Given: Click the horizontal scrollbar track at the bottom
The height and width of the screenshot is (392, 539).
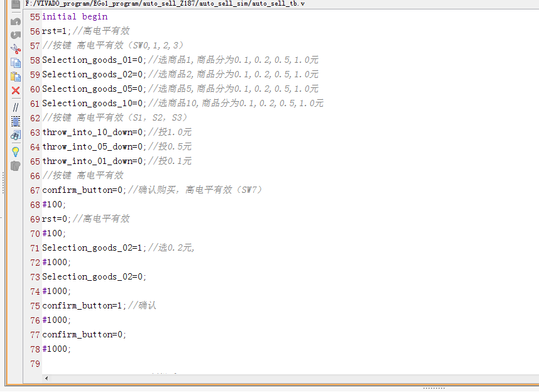Looking at the screenshot, I should [283, 378].
